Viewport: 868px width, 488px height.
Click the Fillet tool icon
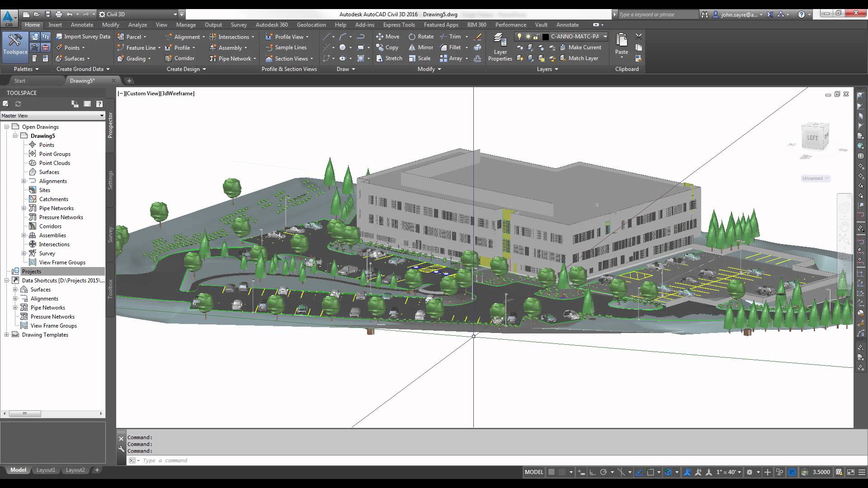(x=443, y=47)
